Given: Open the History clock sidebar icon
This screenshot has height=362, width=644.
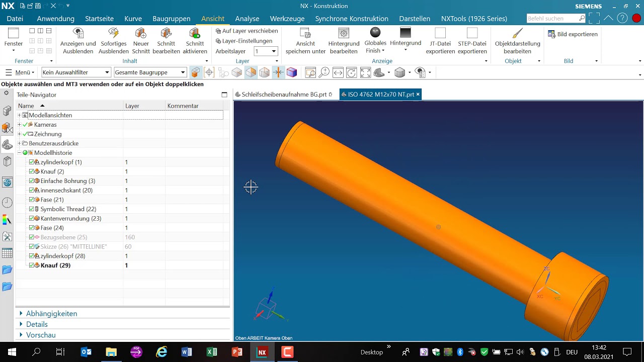Looking at the screenshot, I should coord(7,203).
